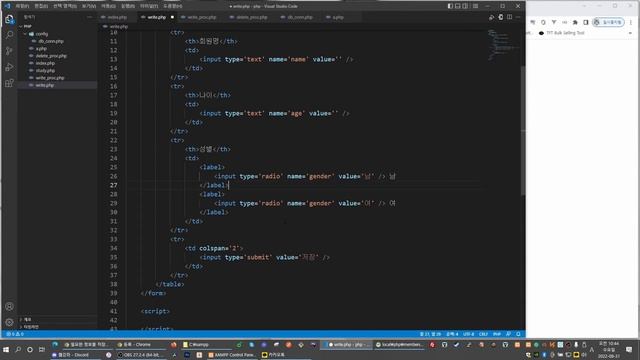This screenshot has height=360, width=640.
Task: Open db_conn.php in the Explorer tree
Action: coord(57,41)
